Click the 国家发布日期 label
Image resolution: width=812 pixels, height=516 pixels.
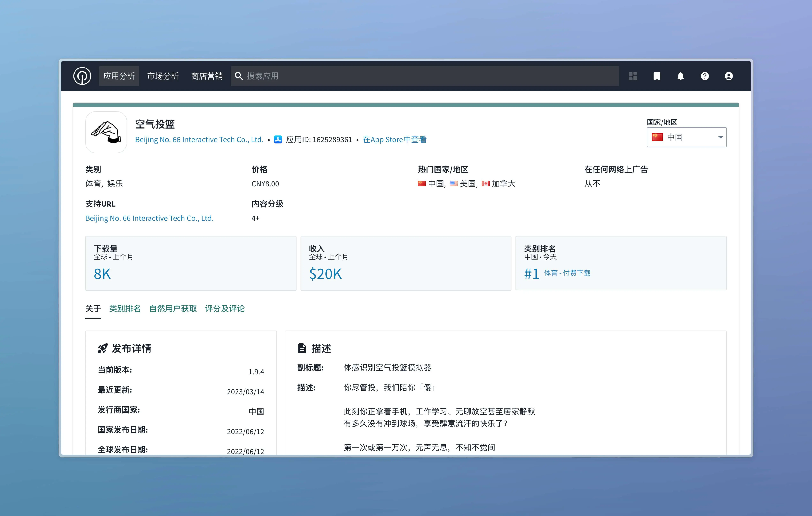coord(123,430)
